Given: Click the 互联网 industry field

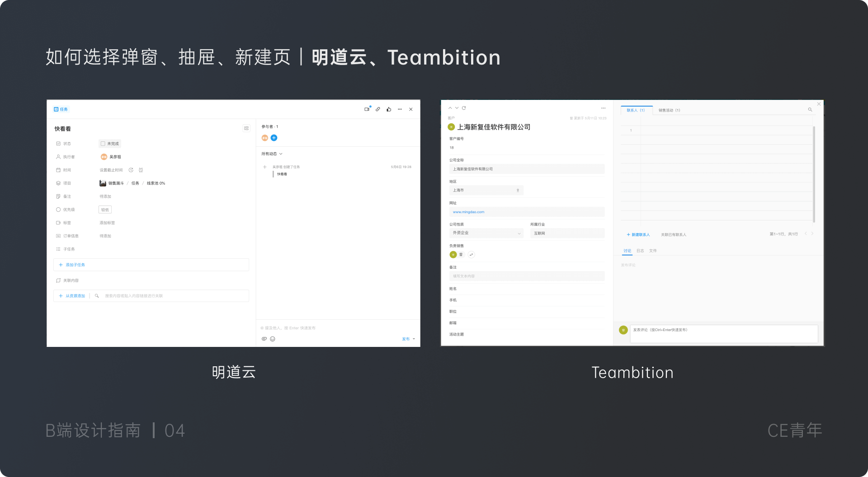Looking at the screenshot, I should [567, 233].
